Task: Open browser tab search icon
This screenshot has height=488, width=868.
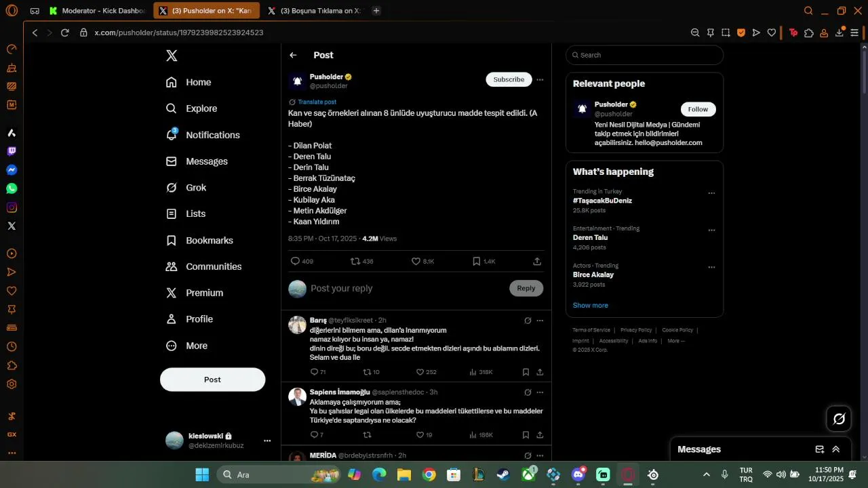Action: pyautogui.click(x=808, y=11)
